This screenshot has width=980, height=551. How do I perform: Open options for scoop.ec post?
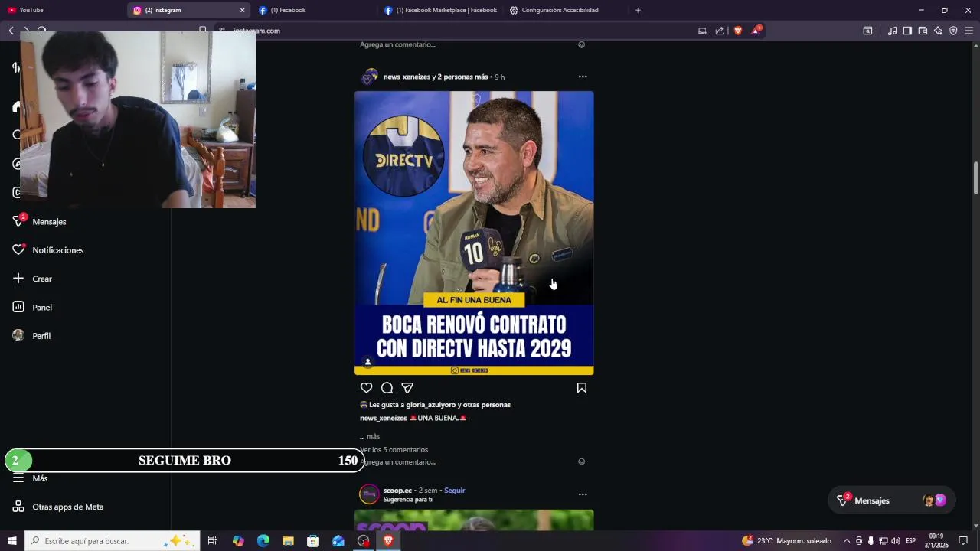click(x=583, y=494)
